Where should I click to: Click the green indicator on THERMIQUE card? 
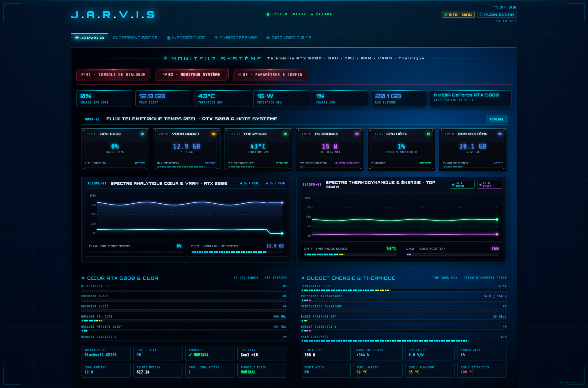285,134
